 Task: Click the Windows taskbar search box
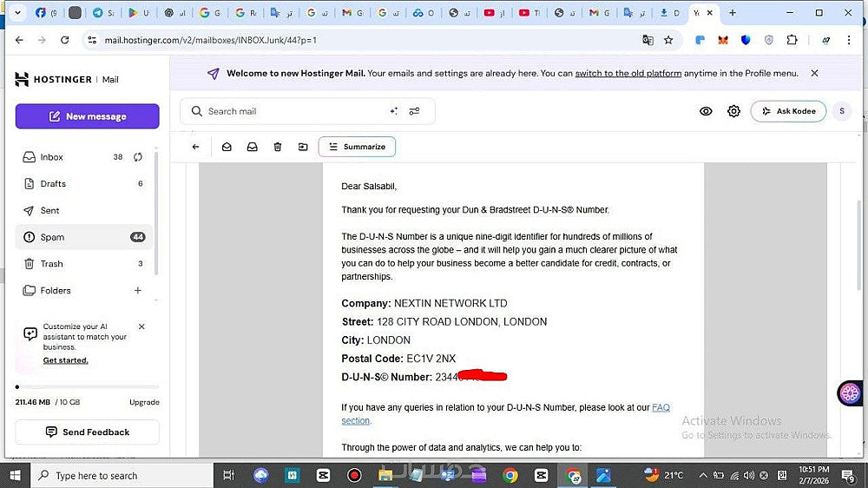[120, 475]
